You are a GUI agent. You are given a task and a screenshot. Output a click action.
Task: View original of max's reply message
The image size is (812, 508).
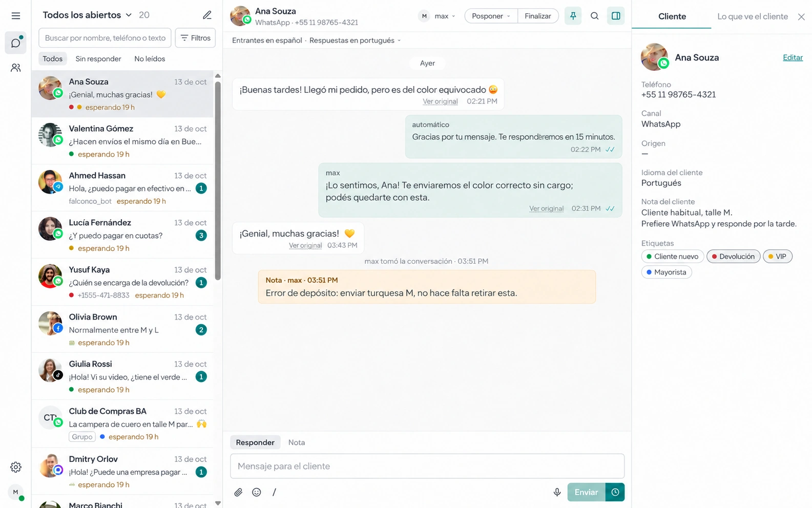pos(546,208)
